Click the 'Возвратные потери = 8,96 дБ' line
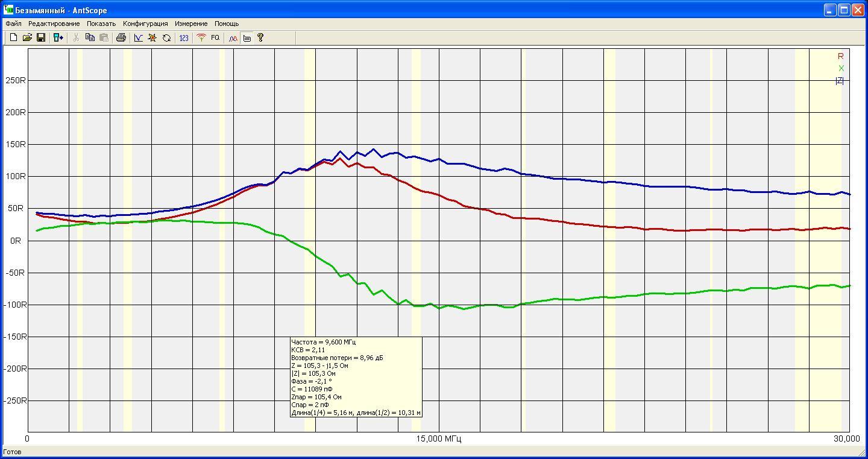 337,358
